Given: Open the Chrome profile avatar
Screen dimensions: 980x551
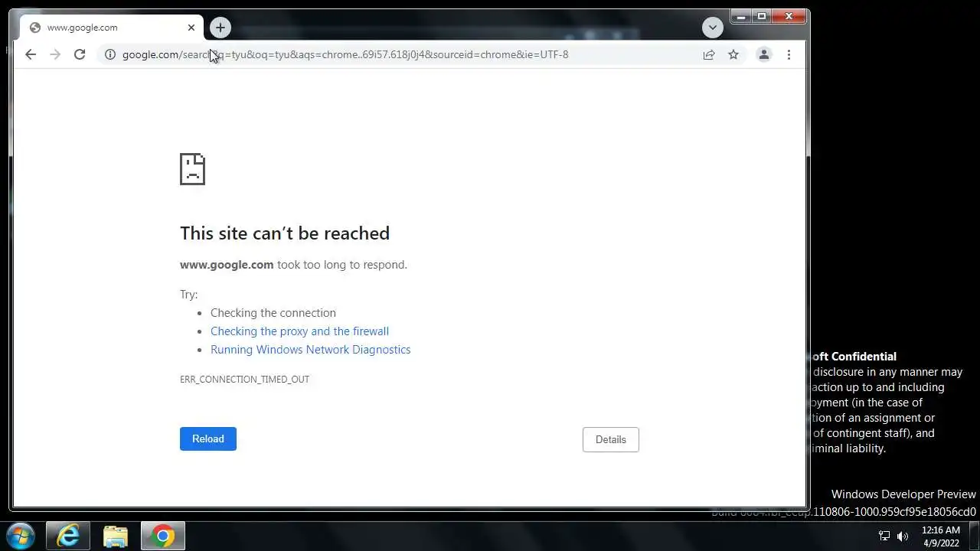Looking at the screenshot, I should coord(763,54).
